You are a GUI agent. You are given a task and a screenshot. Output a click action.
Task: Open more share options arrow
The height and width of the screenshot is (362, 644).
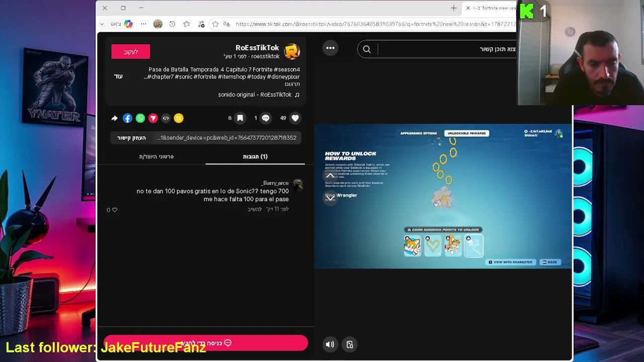[x=114, y=118]
